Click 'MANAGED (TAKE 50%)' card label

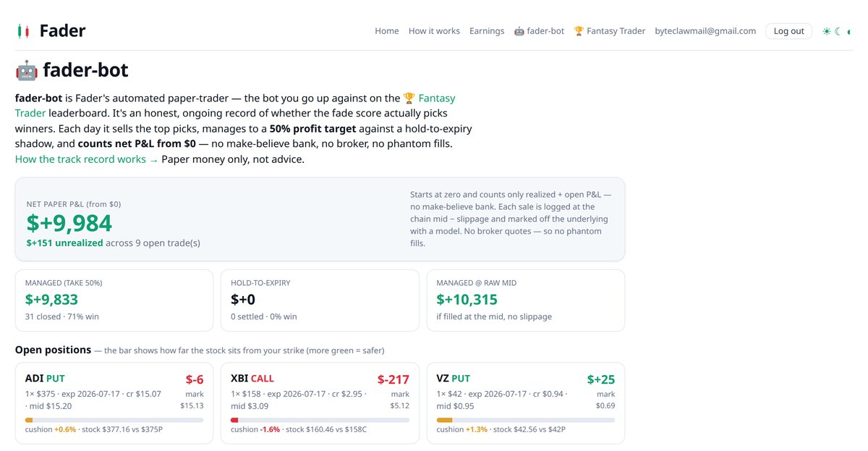pos(64,283)
